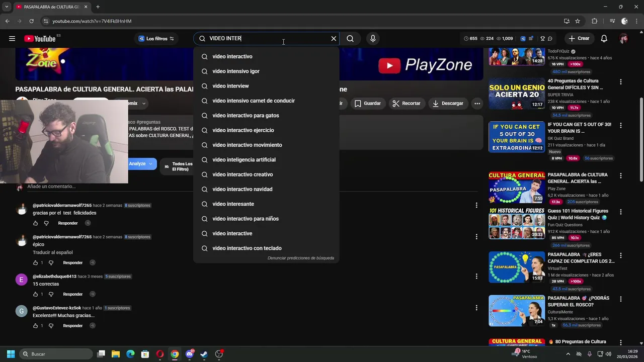The height and width of the screenshot is (362, 644).
Task: Open the account avatar menu
Action: (x=624, y=39)
